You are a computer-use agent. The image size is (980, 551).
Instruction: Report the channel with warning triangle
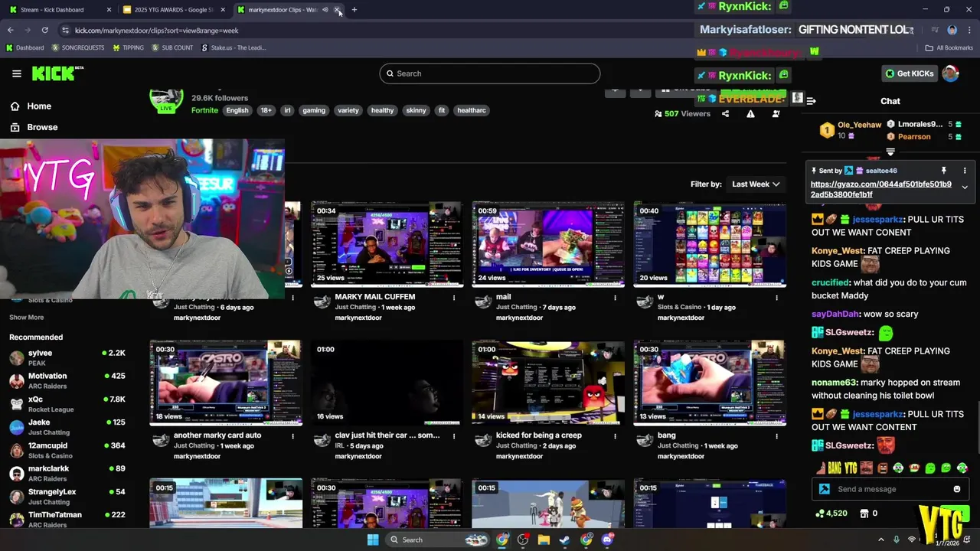pos(750,114)
